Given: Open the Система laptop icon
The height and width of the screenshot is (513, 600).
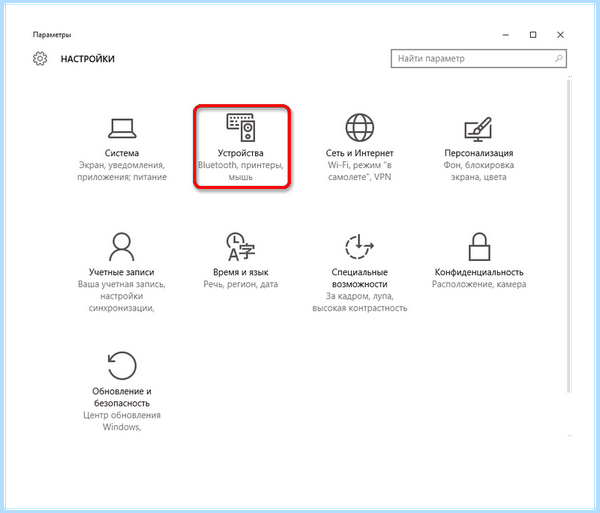Looking at the screenshot, I should pyautogui.click(x=122, y=128).
